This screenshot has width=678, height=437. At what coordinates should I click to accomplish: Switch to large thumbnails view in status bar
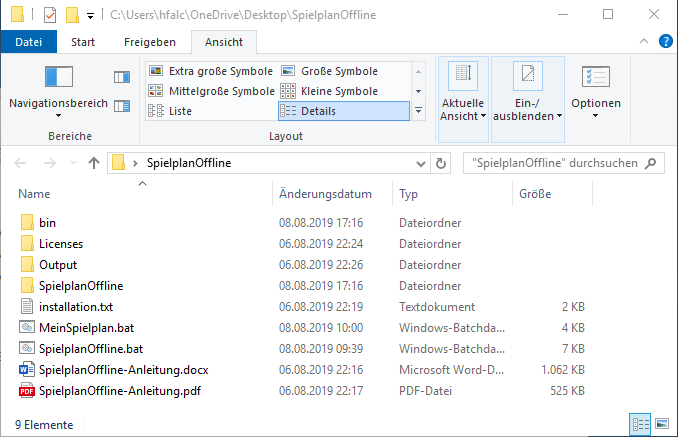(x=660, y=424)
